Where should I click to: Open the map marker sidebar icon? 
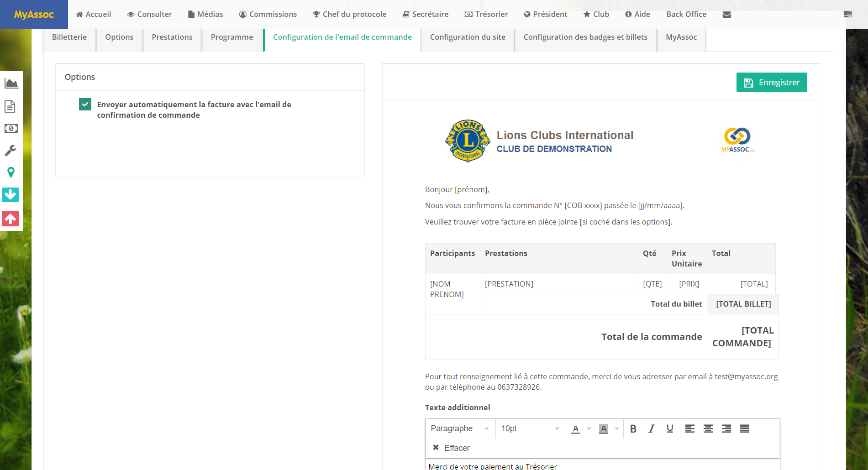[11, 172]
